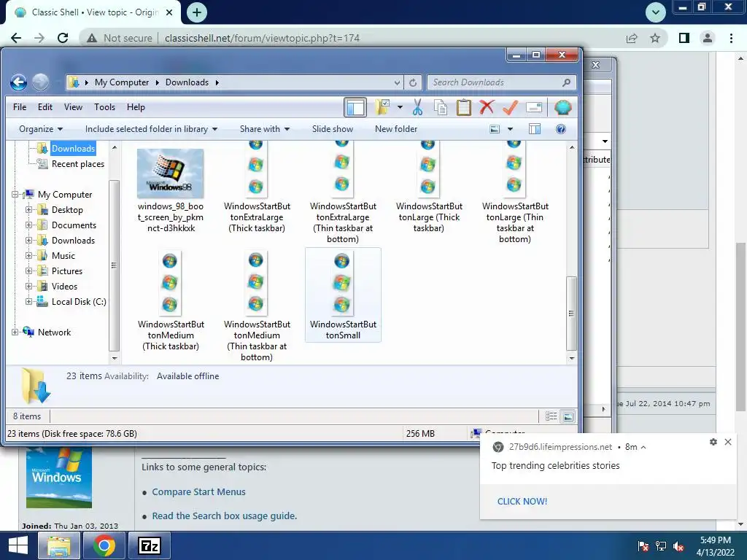Toggle the preview pane icon
This screenshot has height=560, width=747.
[535, 129]
